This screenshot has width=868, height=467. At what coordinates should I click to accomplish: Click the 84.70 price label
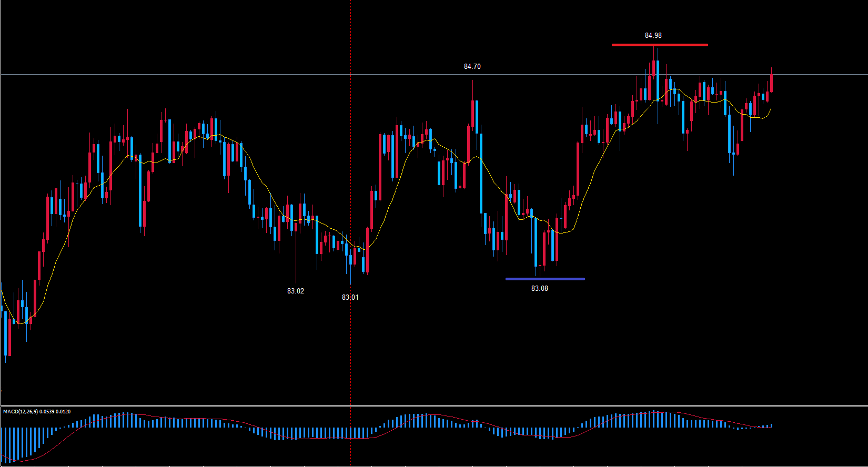(x=472, y=66)
